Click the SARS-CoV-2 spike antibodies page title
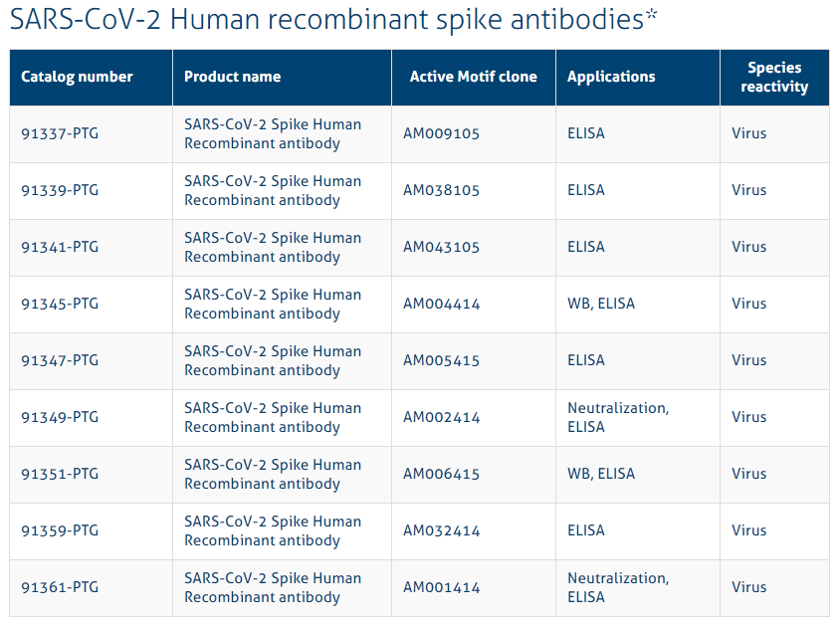 [x=333, y=19]
